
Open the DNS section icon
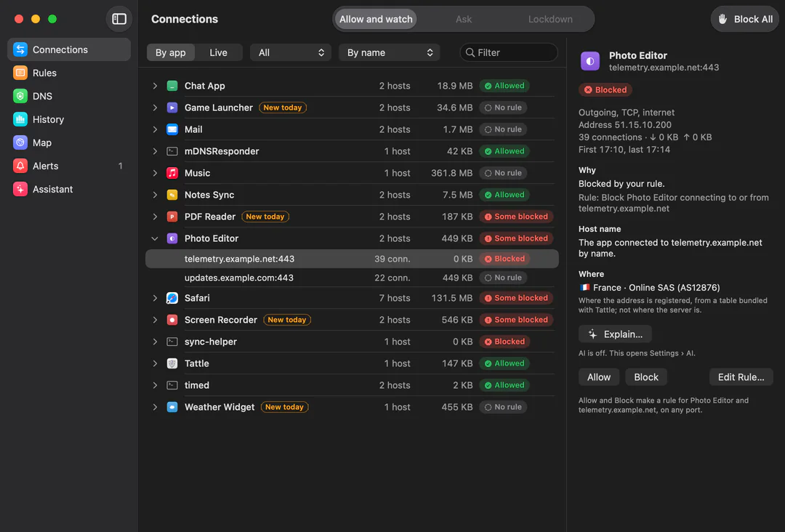[20, 96]
